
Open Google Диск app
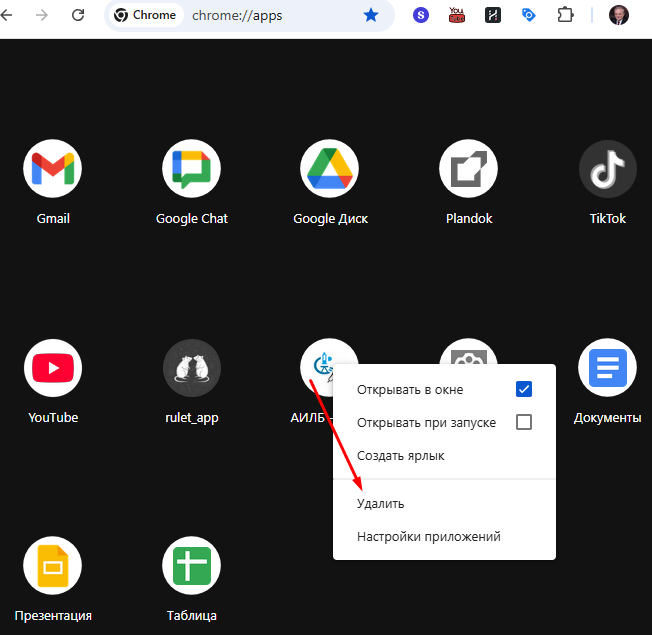point(330,170)
